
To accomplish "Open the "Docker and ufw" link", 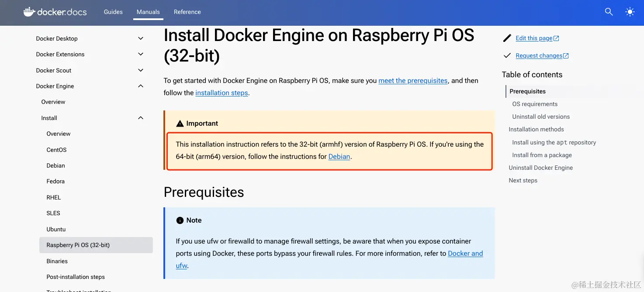I will (x=465, y=254).
